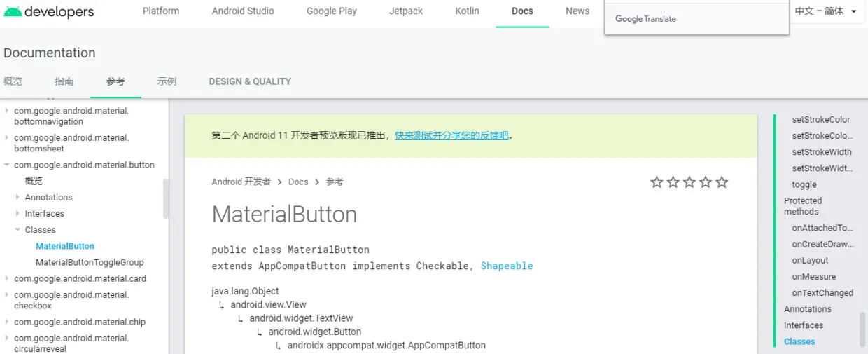Select the Docs nav tab
Screen dimensions: 868x354
point(522,11)
